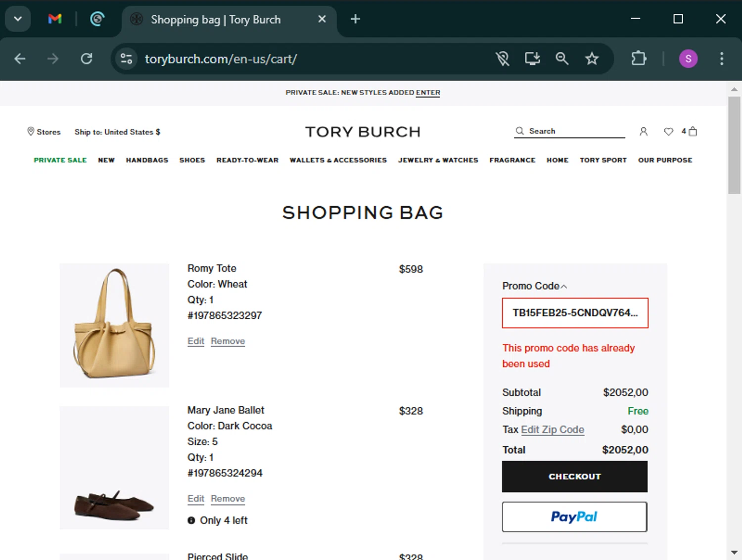Open the Stores locator link
This screenshot has height=560, width=742.
pos(44,132)
